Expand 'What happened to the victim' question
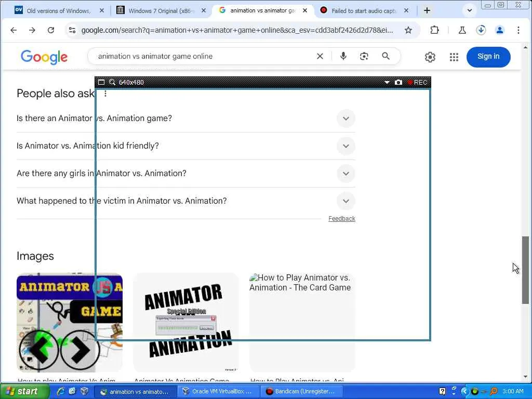Screen dimensions: 532x399 point(186,201)
